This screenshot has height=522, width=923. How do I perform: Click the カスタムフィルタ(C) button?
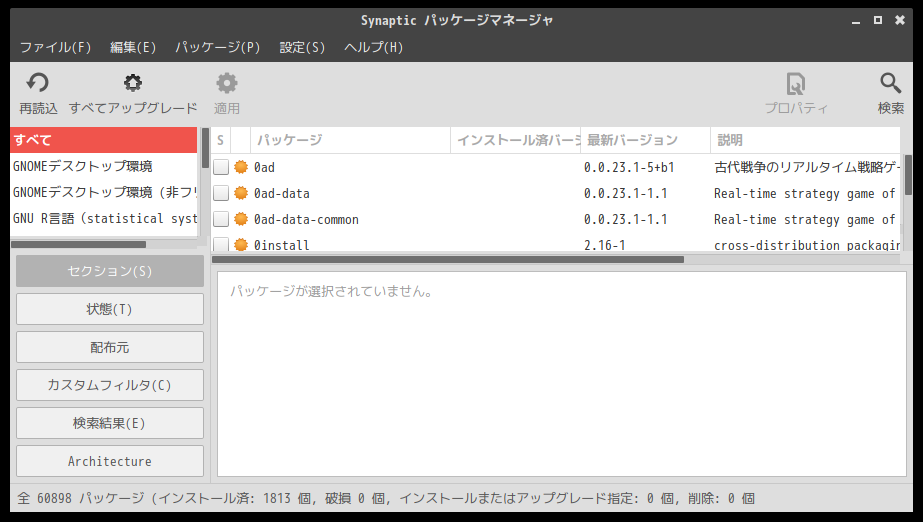point(110,385)
